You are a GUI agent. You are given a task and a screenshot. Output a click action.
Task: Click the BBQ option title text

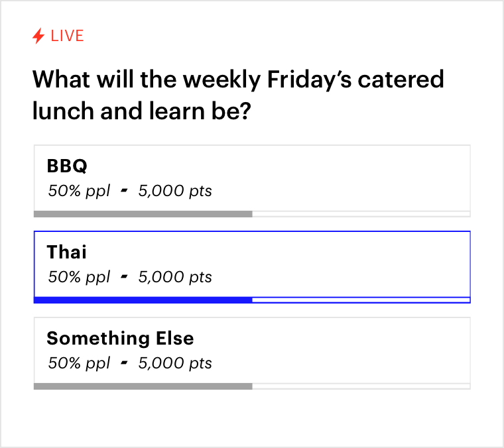(67, 166)
